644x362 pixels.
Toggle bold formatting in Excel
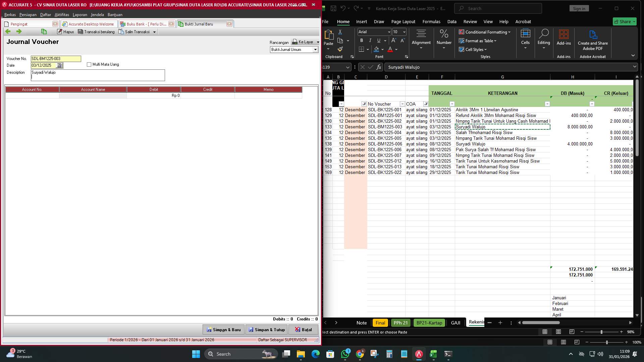click(x=361, y=40)
